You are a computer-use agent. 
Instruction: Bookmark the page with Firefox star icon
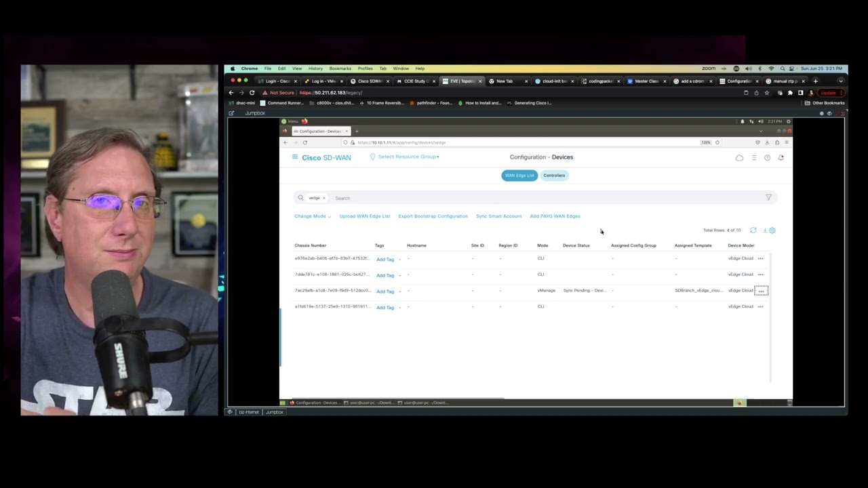(717, 142)
